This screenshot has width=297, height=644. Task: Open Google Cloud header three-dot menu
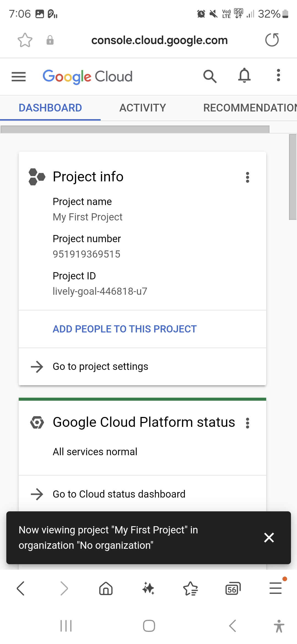pos(278,75)
